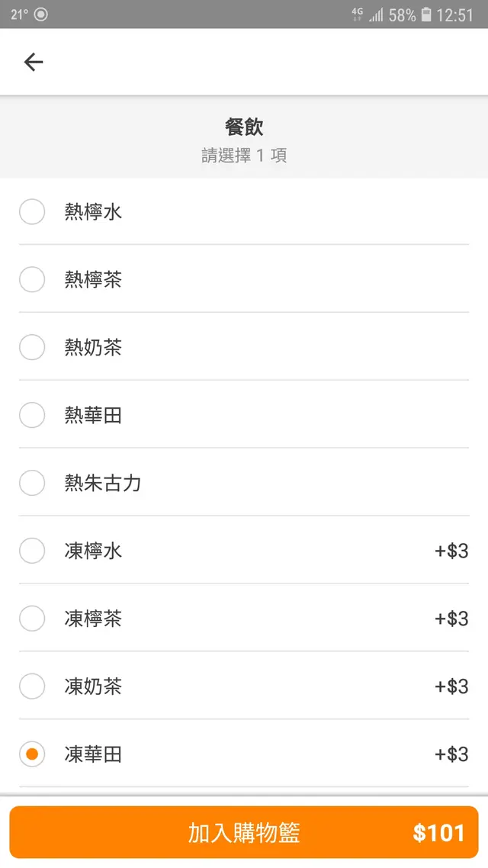Tap the circular icon beside 21° temperature

[x=41, y=14]
